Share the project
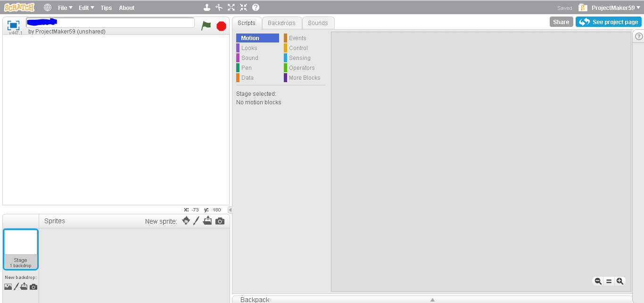Viewport: 644px width, 303px height. point(561,21)
